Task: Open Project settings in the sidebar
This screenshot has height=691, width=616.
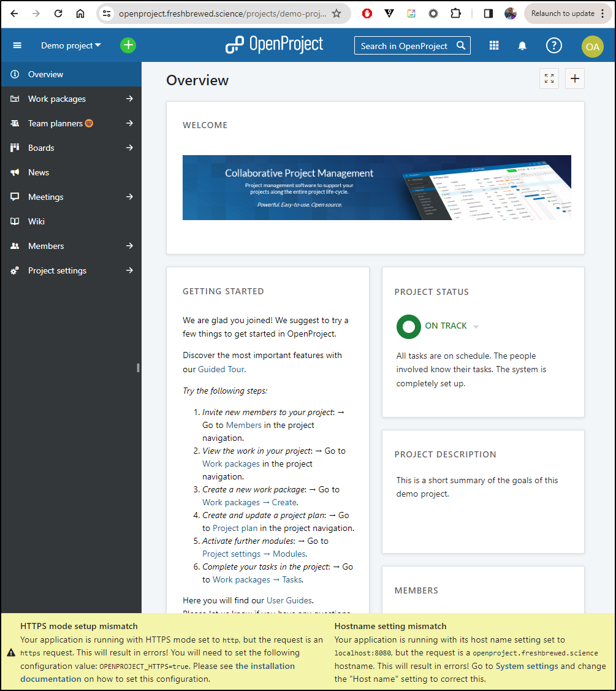Action: click(57, 270)
